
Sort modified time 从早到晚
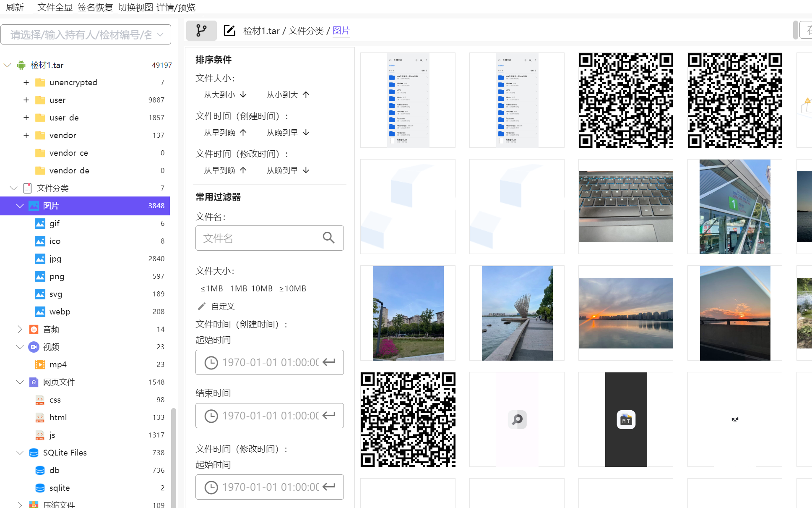coord(225,170)
